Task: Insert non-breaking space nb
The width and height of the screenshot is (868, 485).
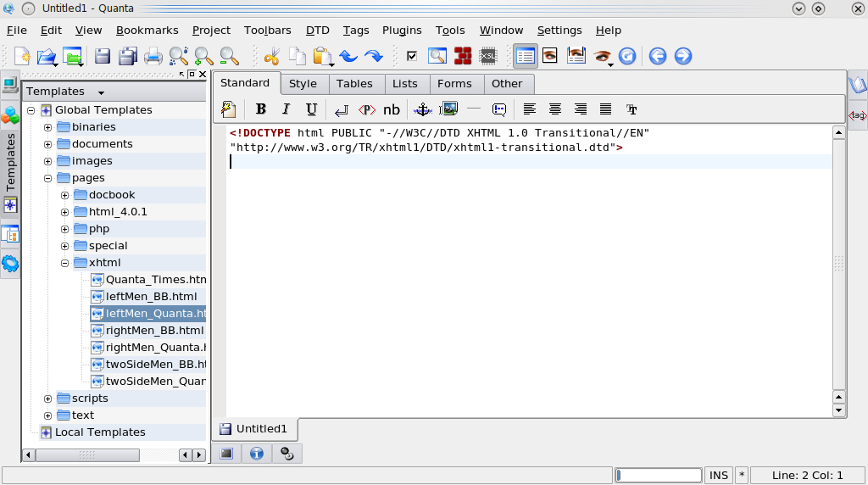Action: pos(392,109)
